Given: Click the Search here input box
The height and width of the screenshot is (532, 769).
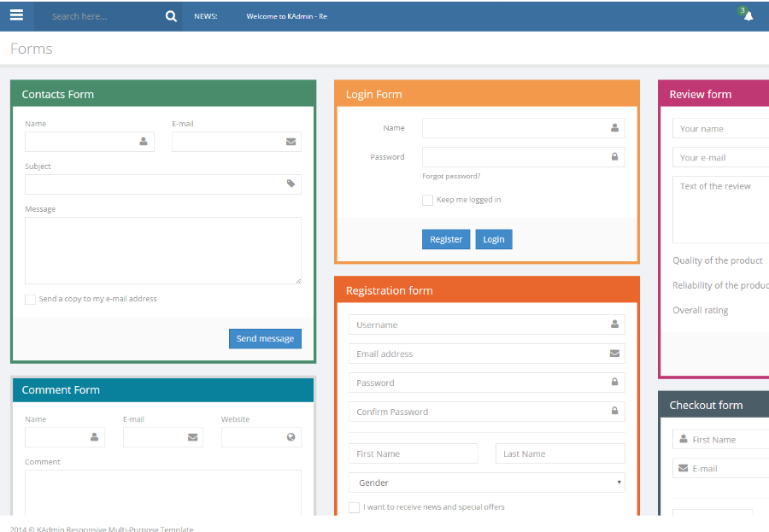Looking at the screenshot, I should pyautogui.click(x=103, y=16).
